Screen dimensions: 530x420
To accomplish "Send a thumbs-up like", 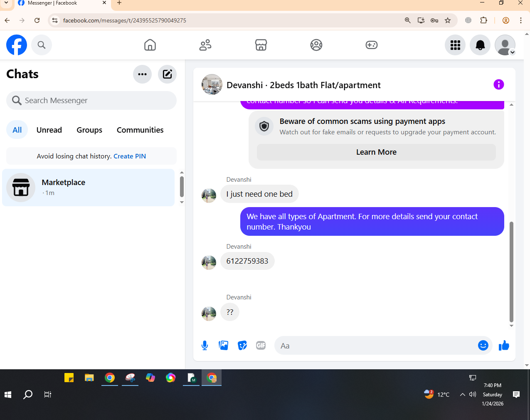I will coord(504,346).
